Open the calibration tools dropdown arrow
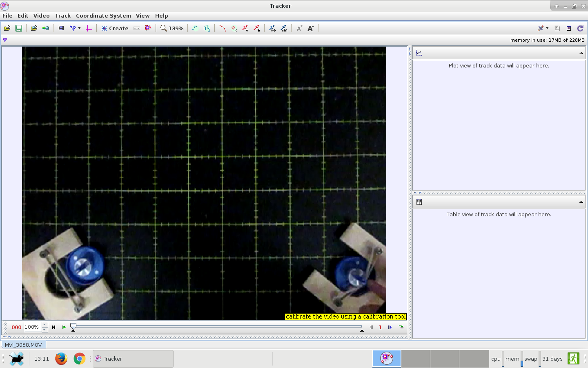 pyautogui.click(x=79, y=28)
